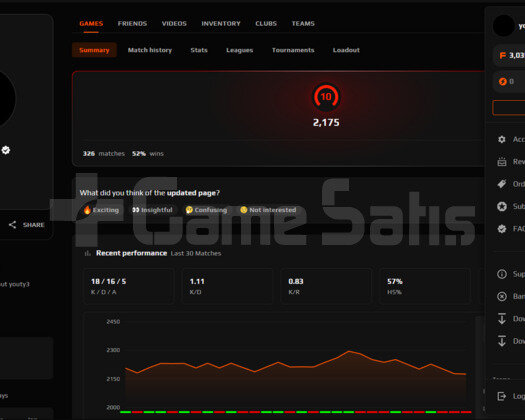Image resolution: width=525 pixels, height=420 pixels.
Task: Click the user avatar in sidebar
Action: 504,25
